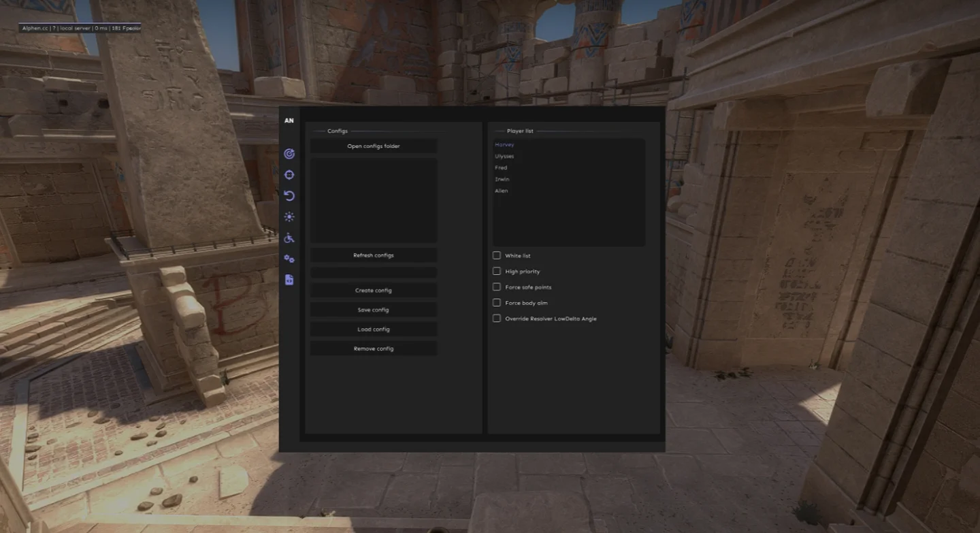Toggle the Force safe points checkbox
The image size is (980, 533).
click(x=497, y=287)
